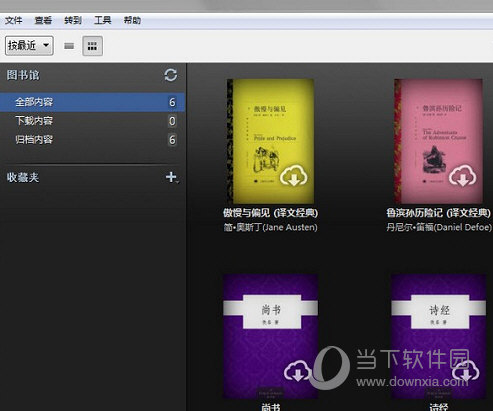Click the count 6 beside 全部内容
This screenshot has height=411, width=493.
coord(172,102)
